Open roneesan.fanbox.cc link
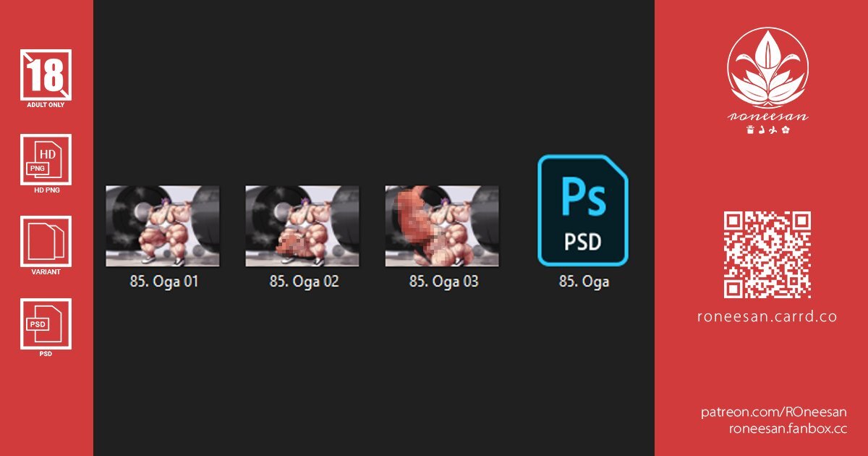The height and width of the screenshot is (456, 868). point(788,428)
